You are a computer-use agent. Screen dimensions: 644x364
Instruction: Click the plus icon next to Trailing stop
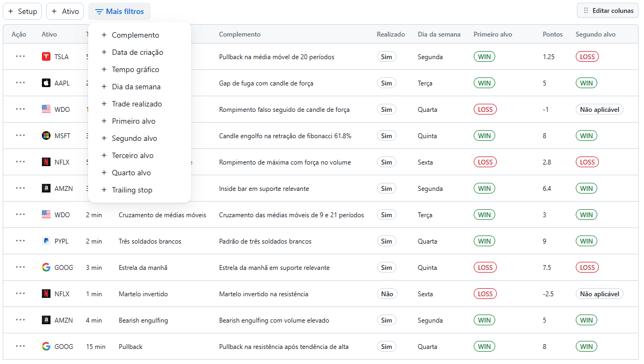pyautogui.click(x=104, y=190)
